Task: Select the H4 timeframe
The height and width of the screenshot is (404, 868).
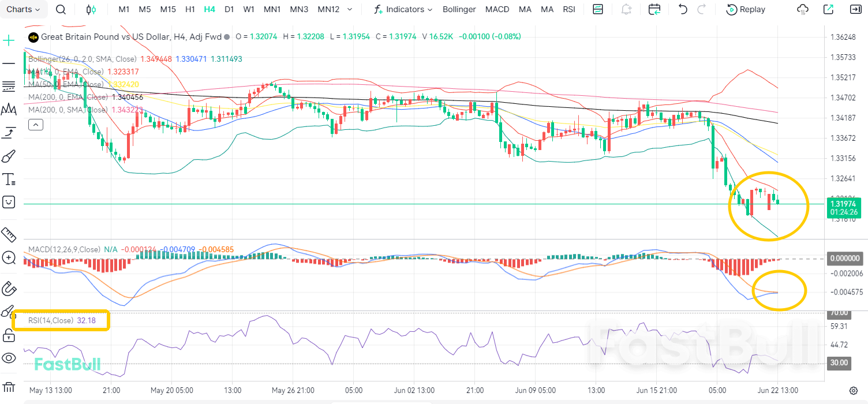Action: [209, 9]
